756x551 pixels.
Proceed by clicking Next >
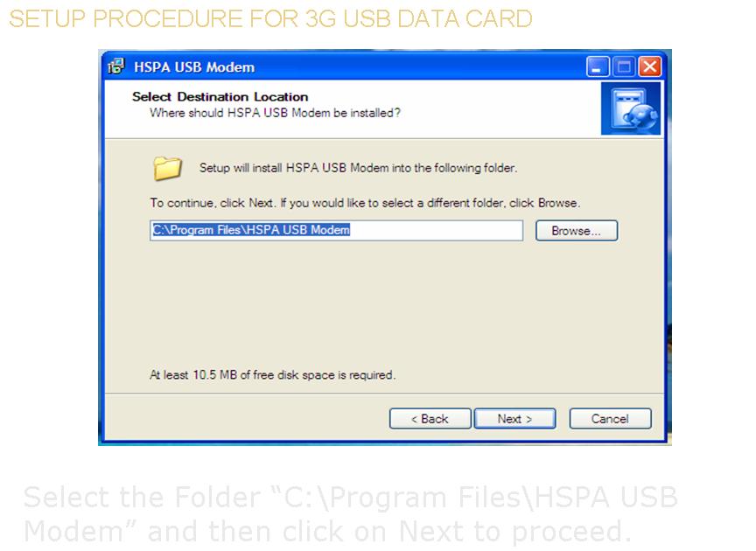pyautogui.click(x=514, y=418)
